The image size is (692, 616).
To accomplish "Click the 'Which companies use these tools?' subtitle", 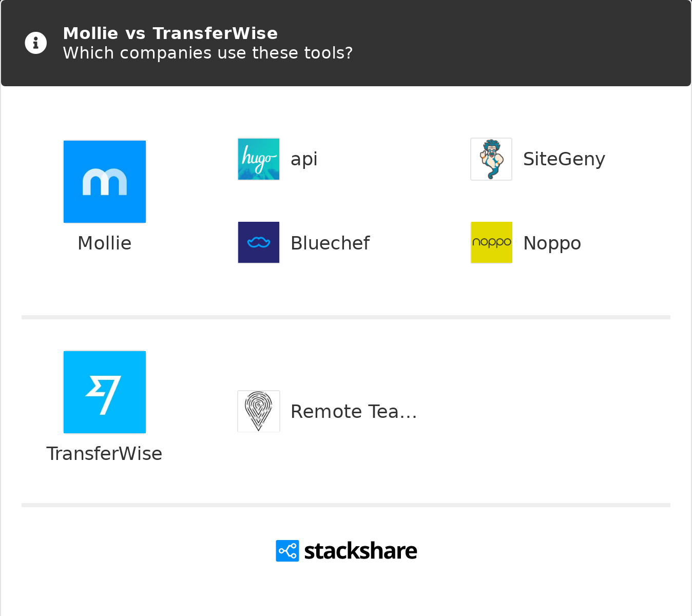I will (207, 53).
